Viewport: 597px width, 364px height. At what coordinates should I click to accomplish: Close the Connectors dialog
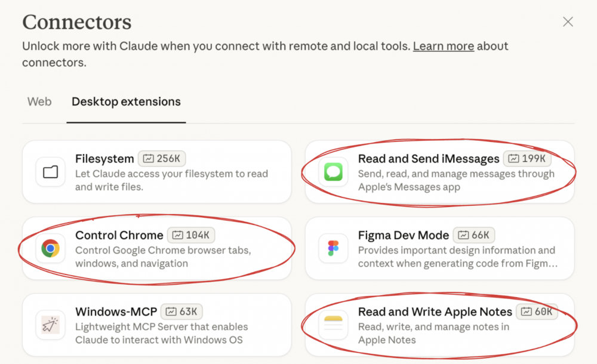[568, 22]
